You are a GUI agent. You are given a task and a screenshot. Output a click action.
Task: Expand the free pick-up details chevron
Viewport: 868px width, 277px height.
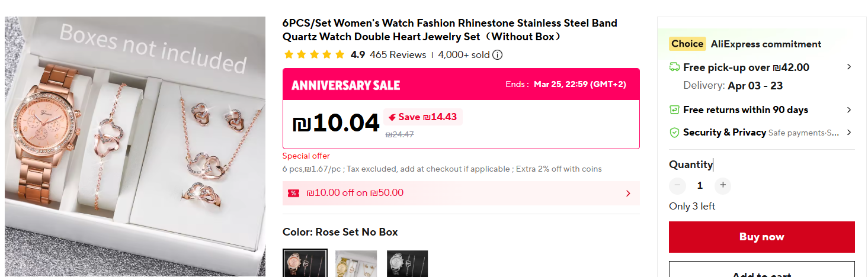click(848, 67)
